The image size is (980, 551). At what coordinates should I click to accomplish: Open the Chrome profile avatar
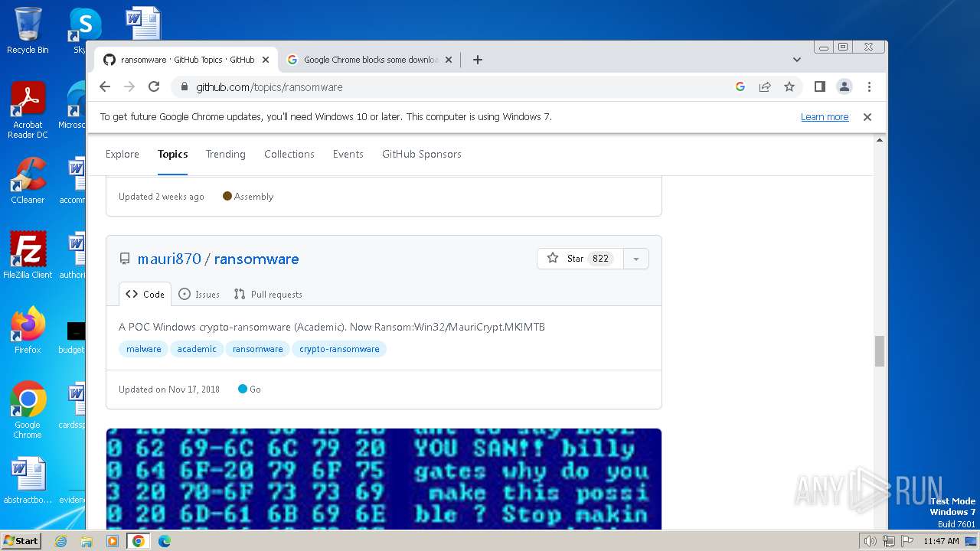click(x=844, y=86)
